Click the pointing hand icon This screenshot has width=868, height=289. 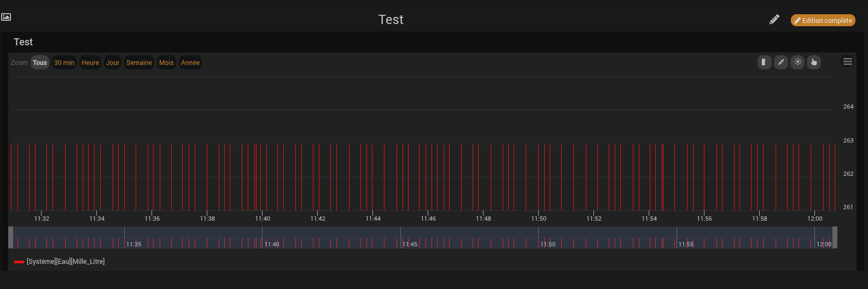814,62
